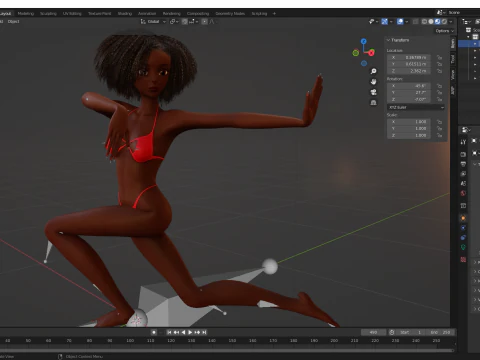The height and width of the screenshot is (360, 480).
Task: Click the blue Z axis gizmo ball
Action: [x=364, y=41]
